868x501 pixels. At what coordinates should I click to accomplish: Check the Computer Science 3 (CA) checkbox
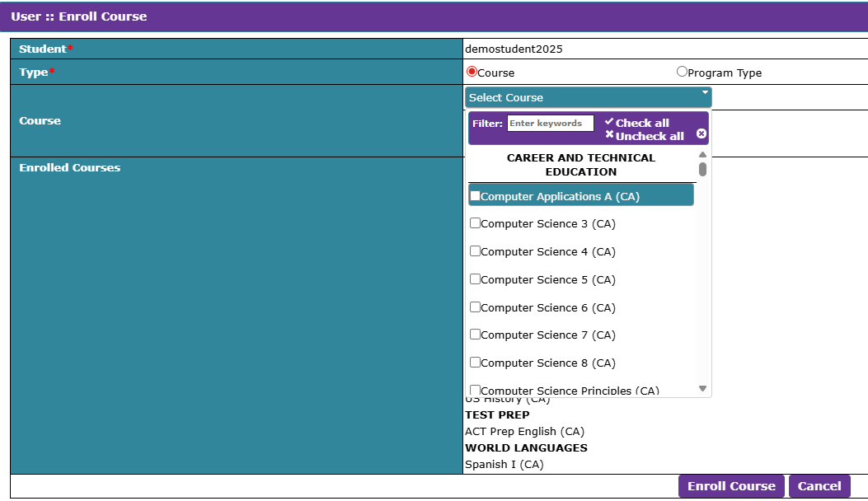[x=475, y=223]
